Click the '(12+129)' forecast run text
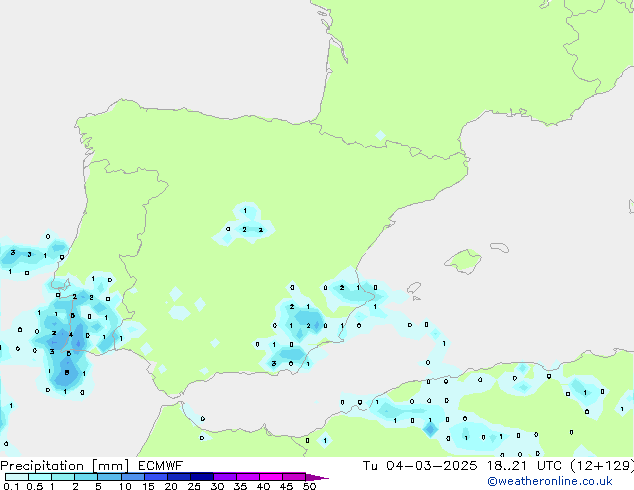 [602, 466]
